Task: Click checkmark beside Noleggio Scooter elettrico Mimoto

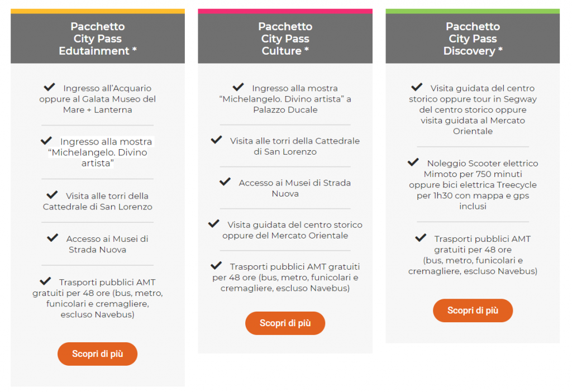Action: click(413, 162)
